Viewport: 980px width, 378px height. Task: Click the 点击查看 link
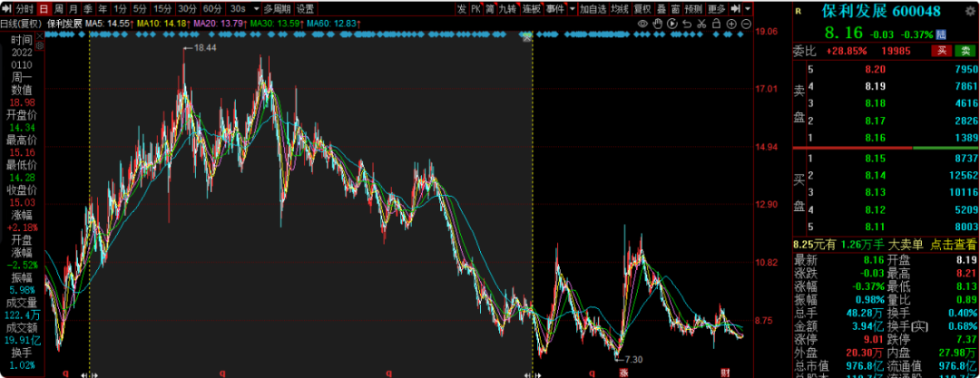pos(953,244)
